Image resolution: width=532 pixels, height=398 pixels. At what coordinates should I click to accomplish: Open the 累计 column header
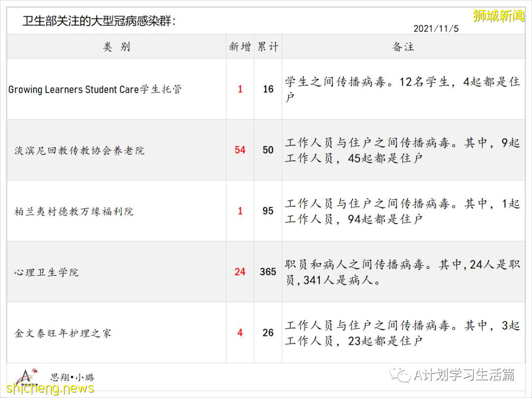267,47
